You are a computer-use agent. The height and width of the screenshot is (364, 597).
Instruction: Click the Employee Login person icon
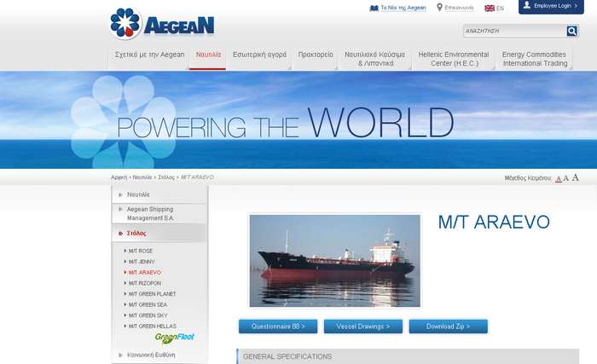click(x=527, y=5)
